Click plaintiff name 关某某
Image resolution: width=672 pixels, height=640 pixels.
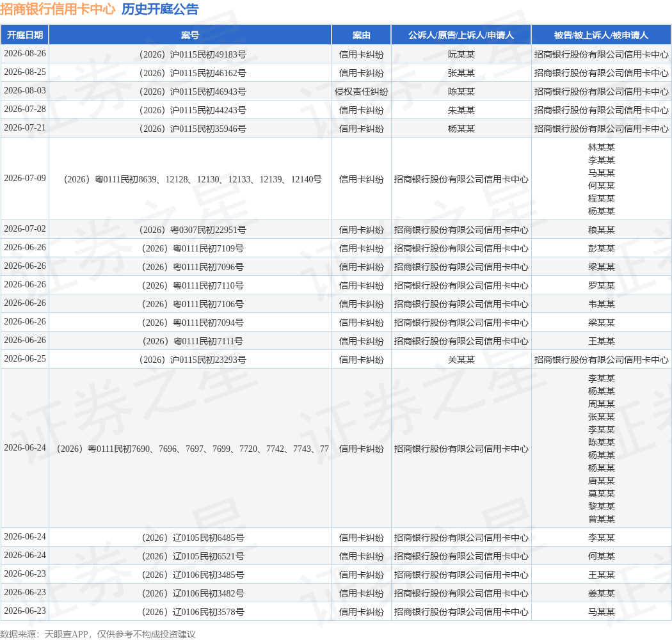[461, 360]
